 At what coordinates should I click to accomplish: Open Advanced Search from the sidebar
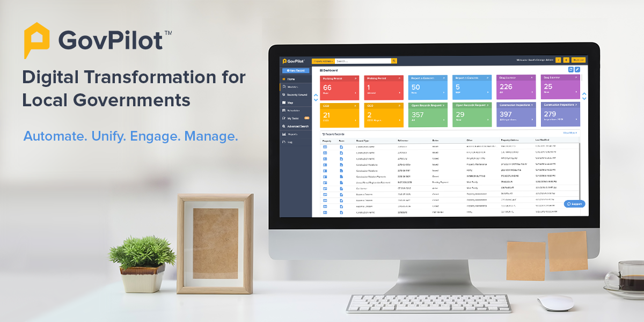[x=297, y=126]
